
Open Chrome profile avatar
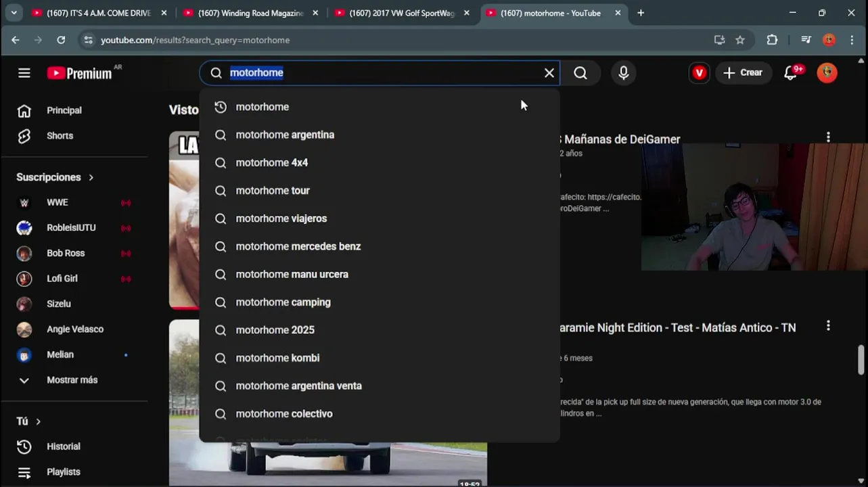[829, 40]
